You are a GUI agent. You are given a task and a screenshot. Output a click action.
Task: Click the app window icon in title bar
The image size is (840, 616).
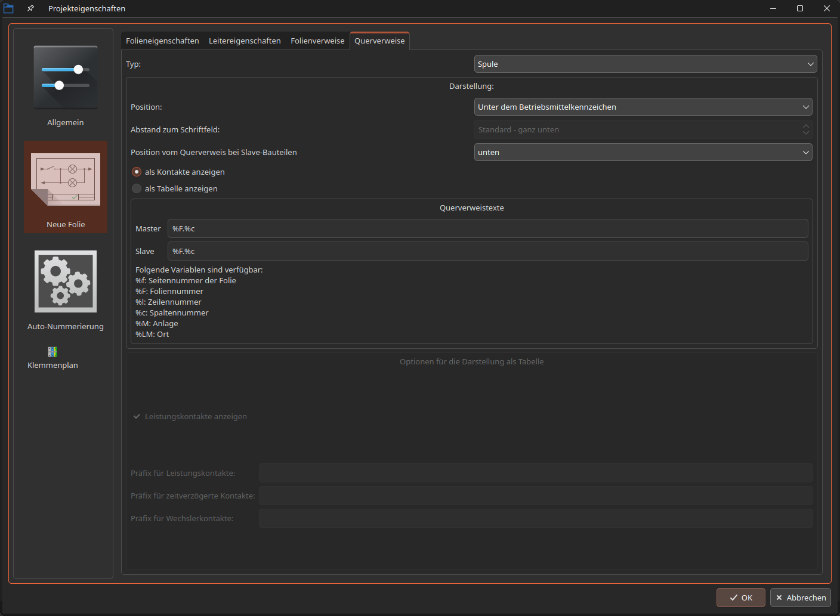8,8
